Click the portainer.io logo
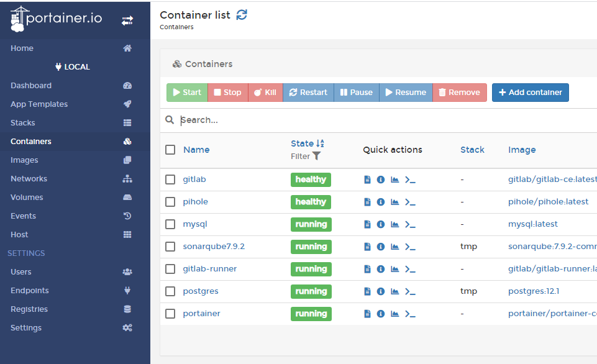The height and width of the screenshot is (364, 597). pos(57,19)
